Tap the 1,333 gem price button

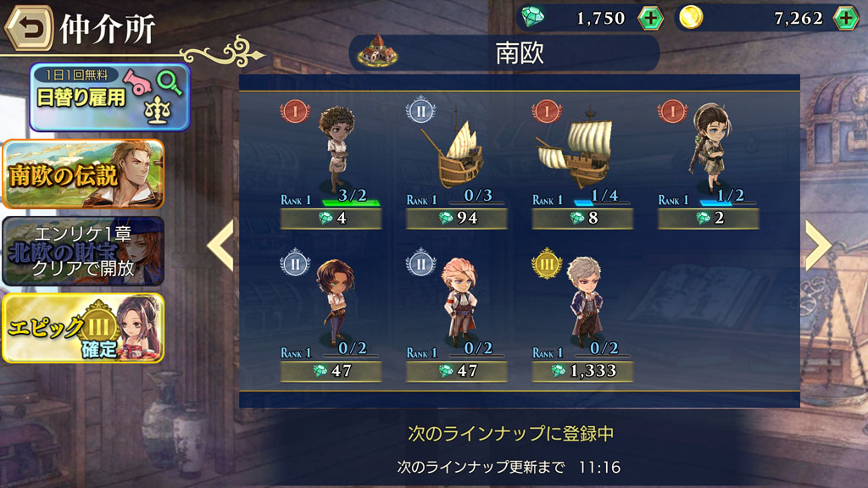coord(582,371)
